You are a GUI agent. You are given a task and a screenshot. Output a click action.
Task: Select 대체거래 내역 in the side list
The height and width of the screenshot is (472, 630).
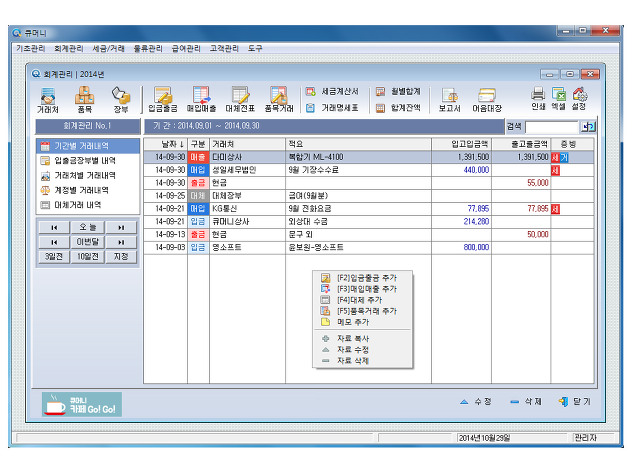pos(88,205)
